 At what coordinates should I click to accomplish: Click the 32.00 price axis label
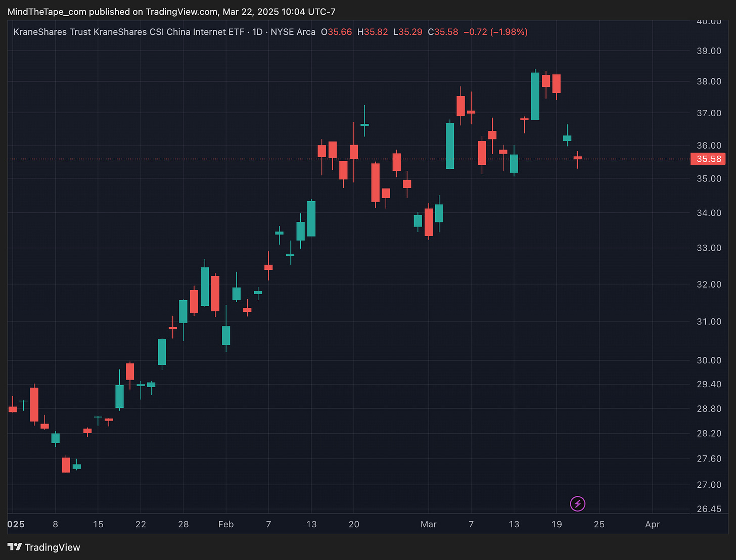pyautogui.click(x=709, y=285)
